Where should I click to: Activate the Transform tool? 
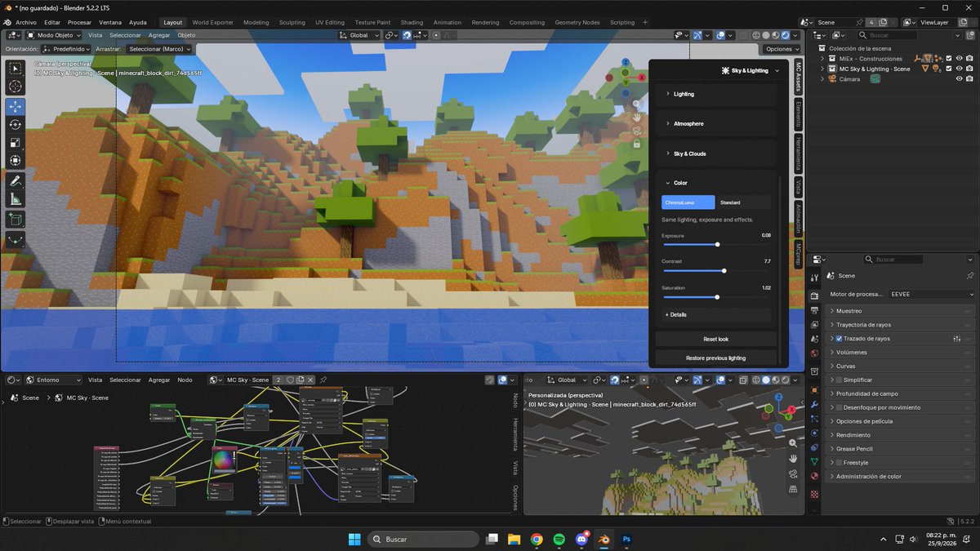(x=16, y=160)
